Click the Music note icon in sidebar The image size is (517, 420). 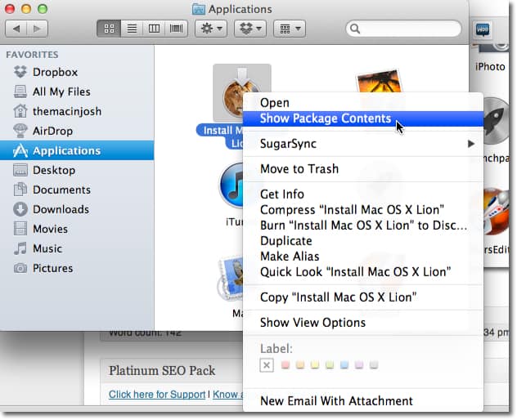coord(20,248)
